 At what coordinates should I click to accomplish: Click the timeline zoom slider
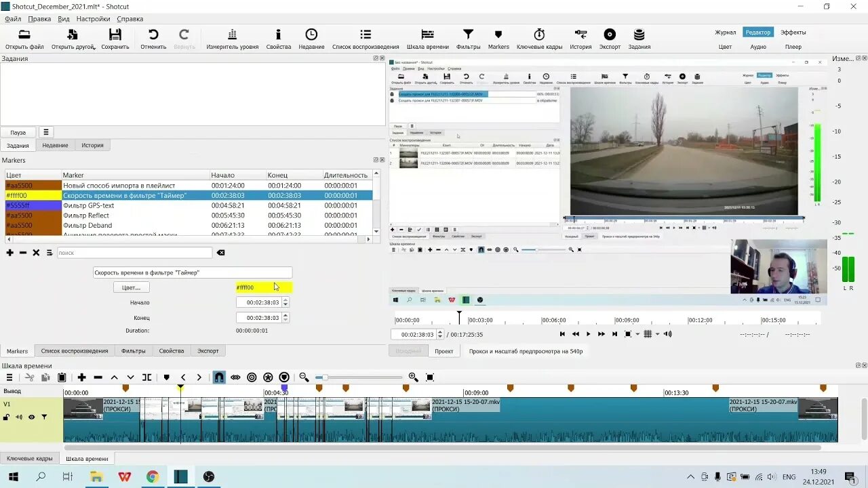point(358,378)
